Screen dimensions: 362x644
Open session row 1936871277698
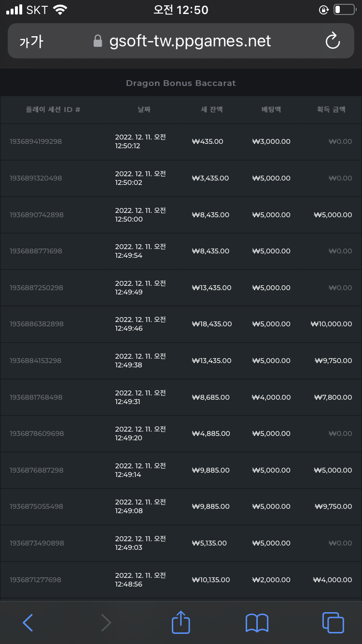click(181, 580)
